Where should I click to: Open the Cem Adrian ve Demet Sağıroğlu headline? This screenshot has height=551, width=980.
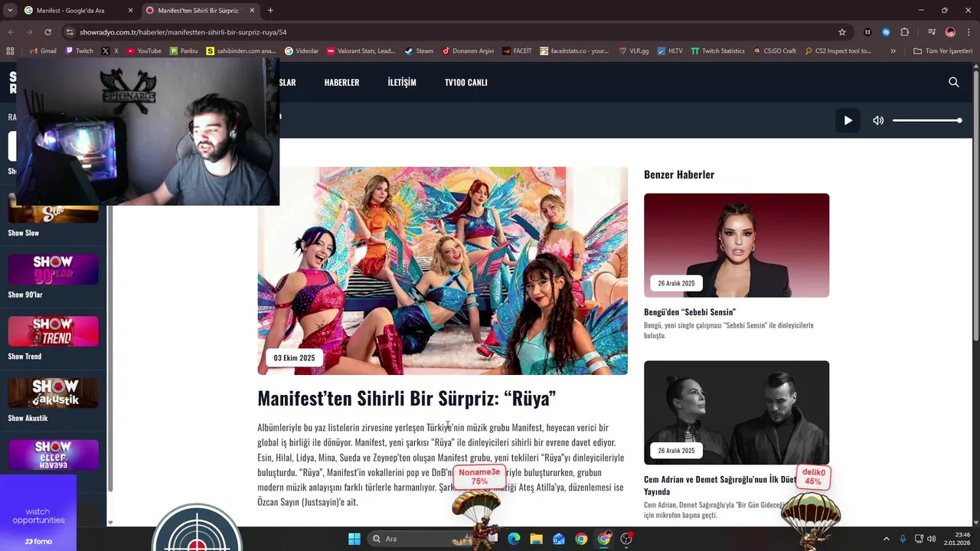pyautogui.click(x=720, y=485)
